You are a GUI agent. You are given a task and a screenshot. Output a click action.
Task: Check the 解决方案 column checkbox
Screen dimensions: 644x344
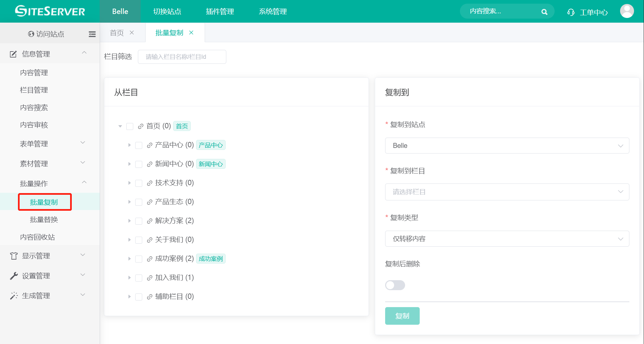(x=139, y=221)
